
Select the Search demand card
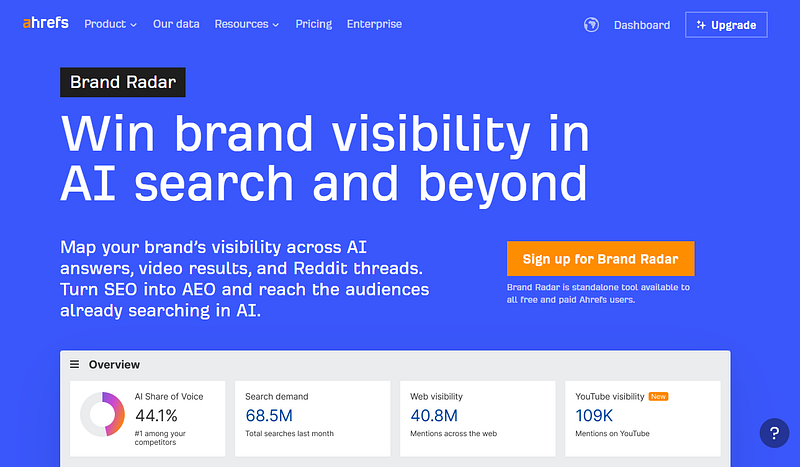[x=313, y=419]
